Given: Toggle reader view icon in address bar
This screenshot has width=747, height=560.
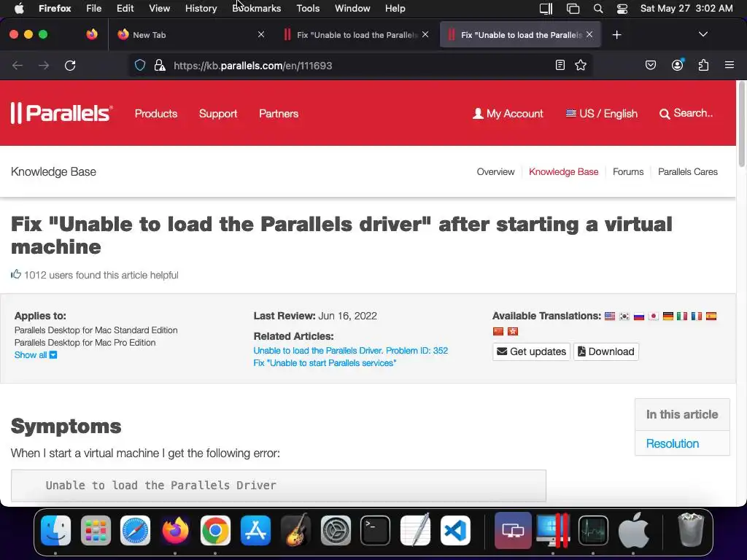Looking at the screenshot, I should (560, 65).
